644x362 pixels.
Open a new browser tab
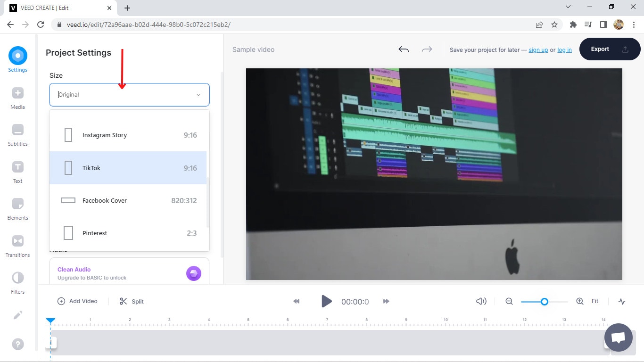tap(127, 8)
